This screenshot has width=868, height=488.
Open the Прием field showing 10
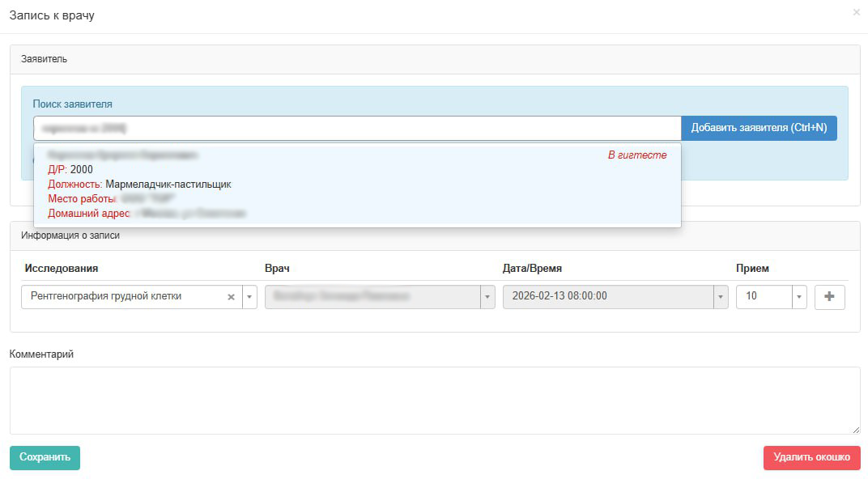click(x=763, y=297)
